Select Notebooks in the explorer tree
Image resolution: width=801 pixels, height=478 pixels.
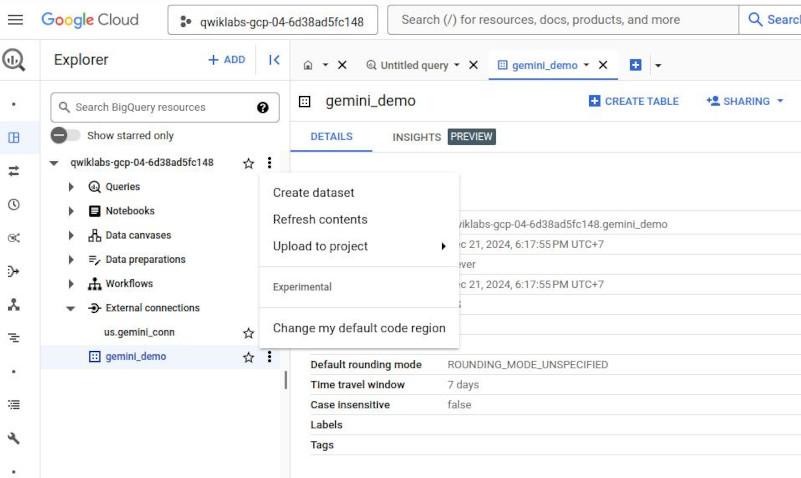(130, 211)
